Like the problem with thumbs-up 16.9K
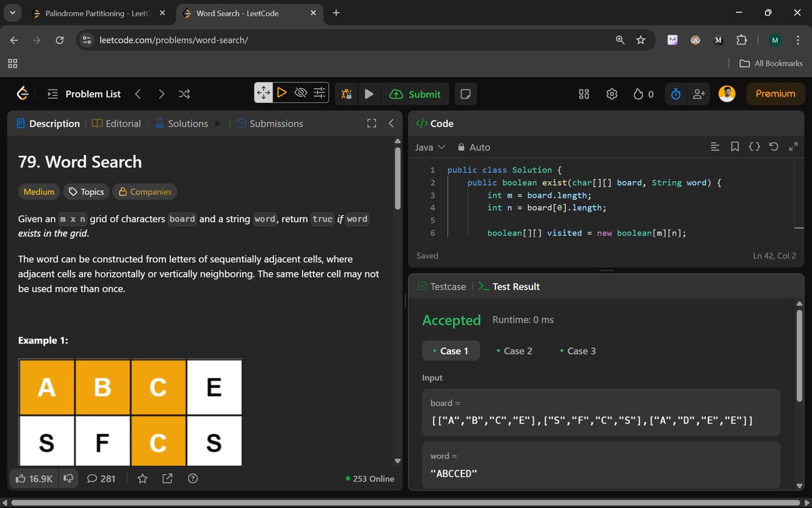Screen dimensions: 812x508 [x=33, y=478]
